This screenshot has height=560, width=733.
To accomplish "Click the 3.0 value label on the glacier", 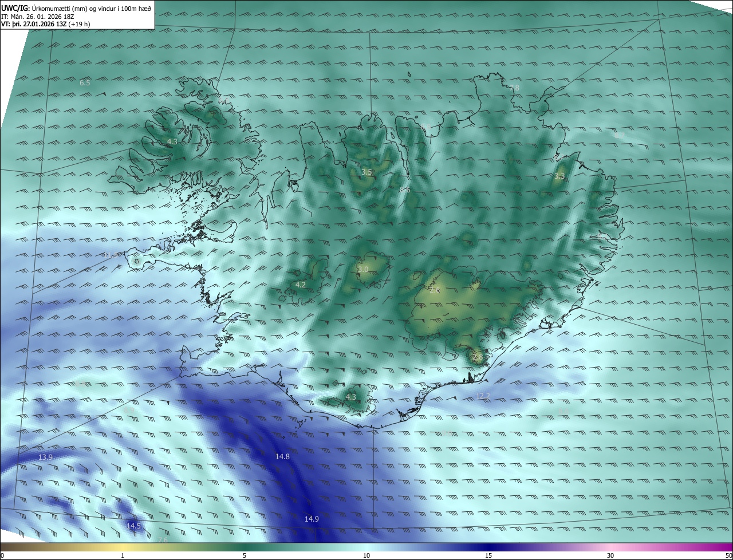I will coord(363,270).
